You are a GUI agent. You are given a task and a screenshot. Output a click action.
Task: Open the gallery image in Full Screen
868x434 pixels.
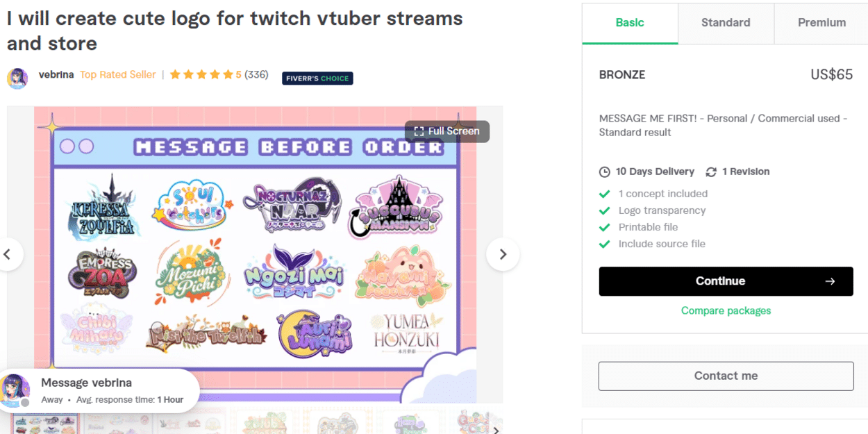tap(446, 131)
